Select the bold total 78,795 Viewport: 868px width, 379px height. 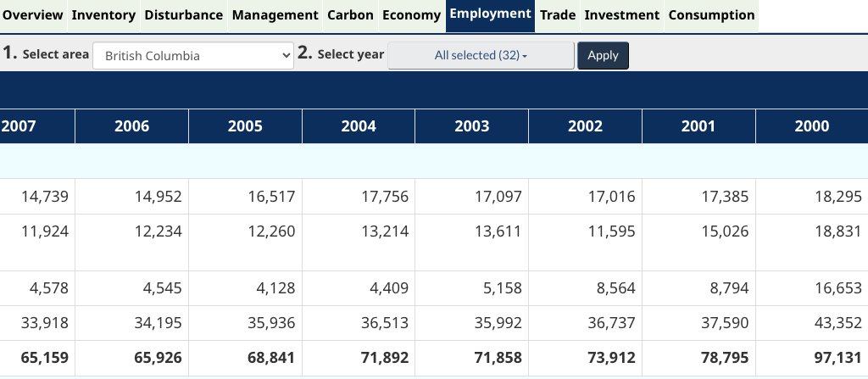(726, 358)
